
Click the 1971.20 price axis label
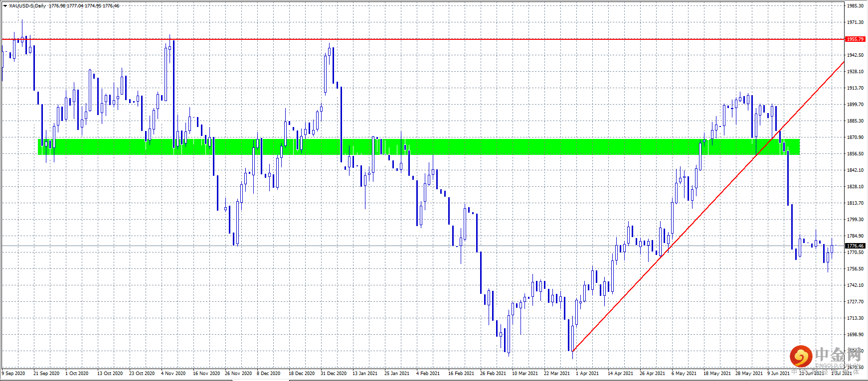point(855,22)
